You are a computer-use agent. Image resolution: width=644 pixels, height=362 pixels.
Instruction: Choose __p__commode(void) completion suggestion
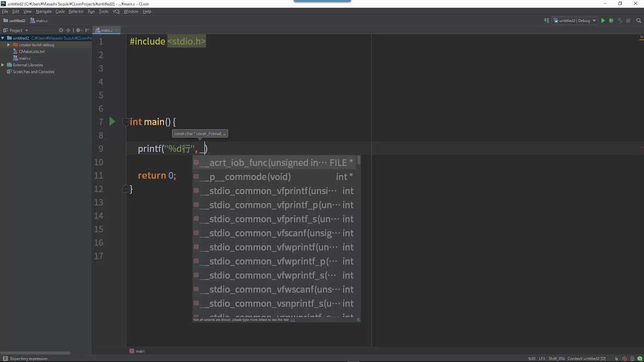275,176
